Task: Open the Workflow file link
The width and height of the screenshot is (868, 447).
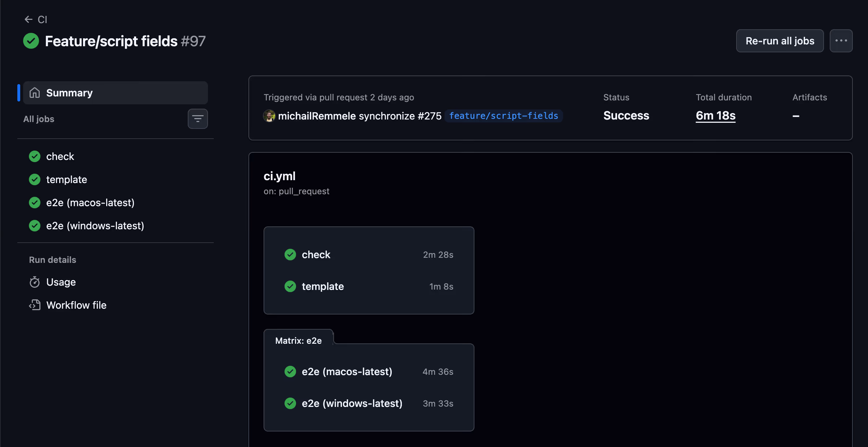Action: [77, 305]
